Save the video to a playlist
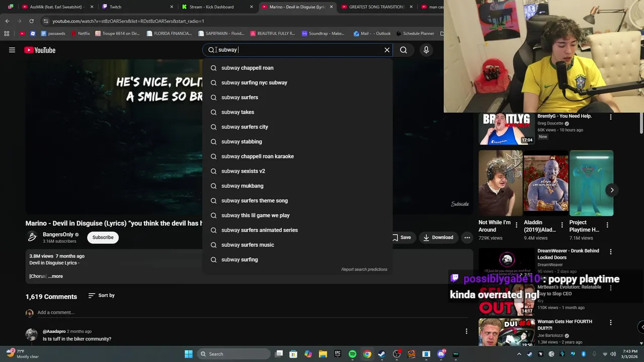Image resolution: width=644 pixels, height=362 pixels. 401,237
